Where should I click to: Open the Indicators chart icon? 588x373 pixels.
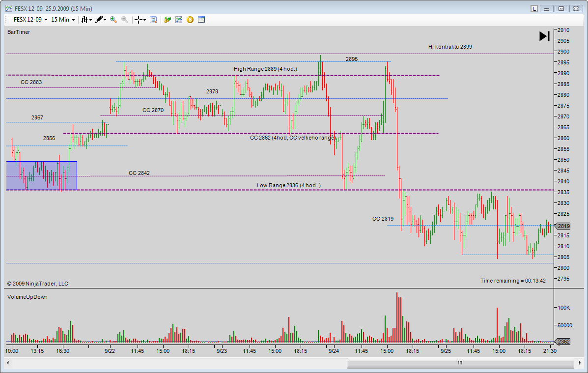click(178, 20)
